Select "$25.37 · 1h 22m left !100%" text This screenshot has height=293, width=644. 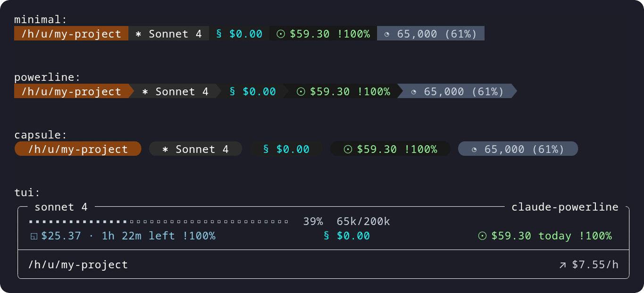tap(128, 236)
